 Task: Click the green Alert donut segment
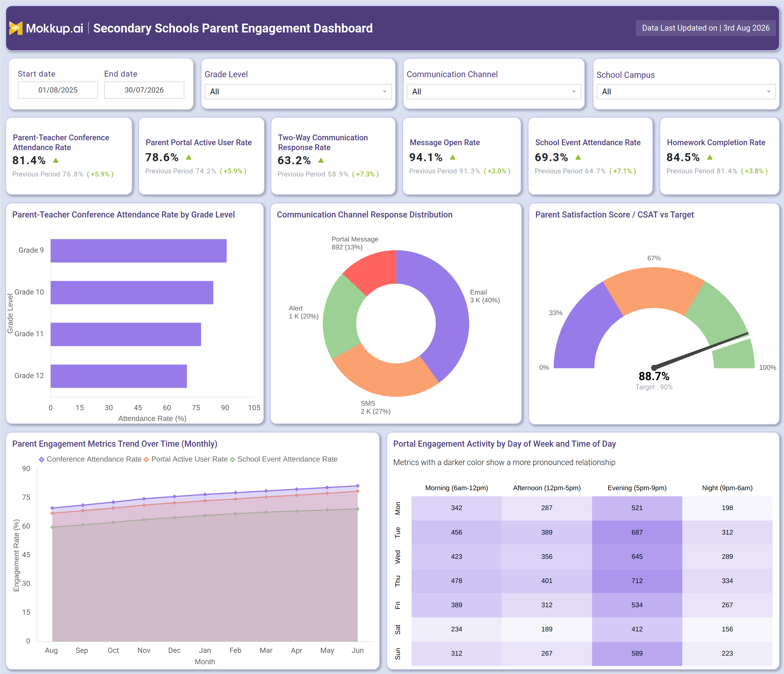(341, 318)
